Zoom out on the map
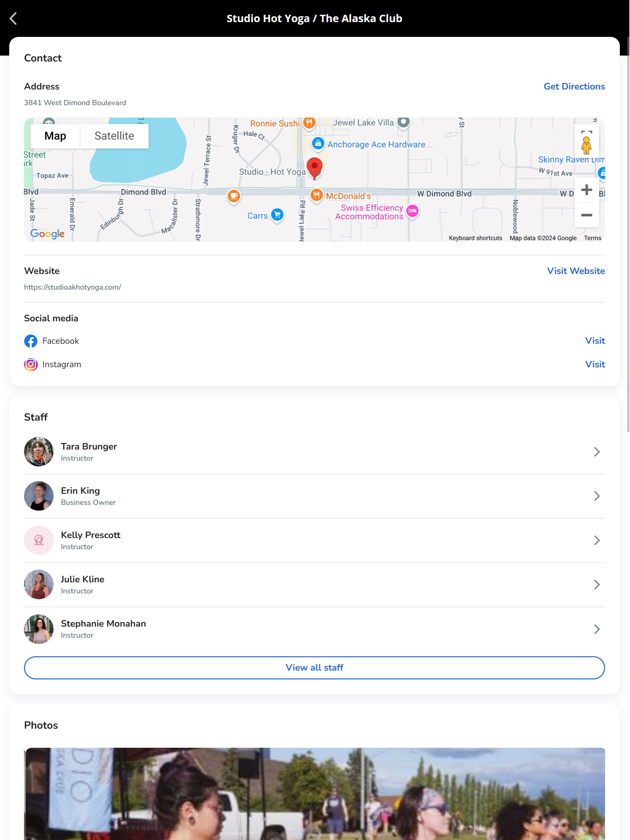Image resolution: width=630 pixels, height=840 pixels. 586,215
